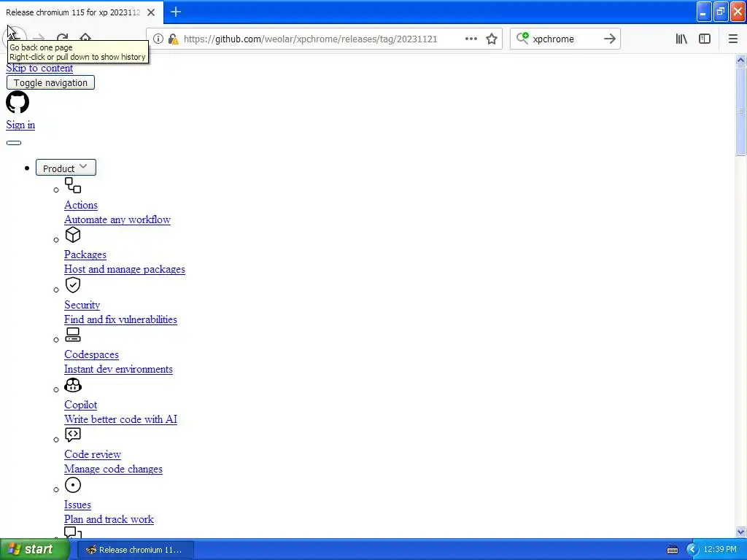This screenshot has height=560, width=747.
Task: Follow the Skip to content link
Action: 39,68
